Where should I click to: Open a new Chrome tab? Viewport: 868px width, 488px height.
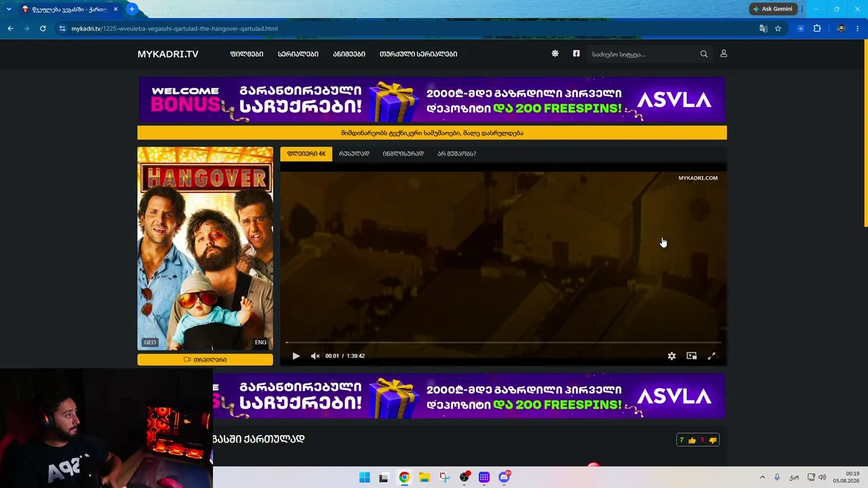pos(132,9)
